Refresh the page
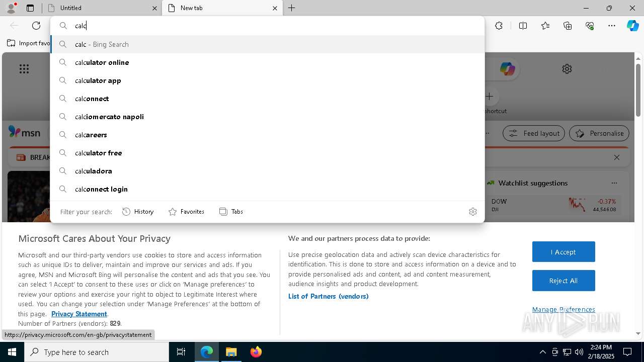644x362 pixels. 36,26
